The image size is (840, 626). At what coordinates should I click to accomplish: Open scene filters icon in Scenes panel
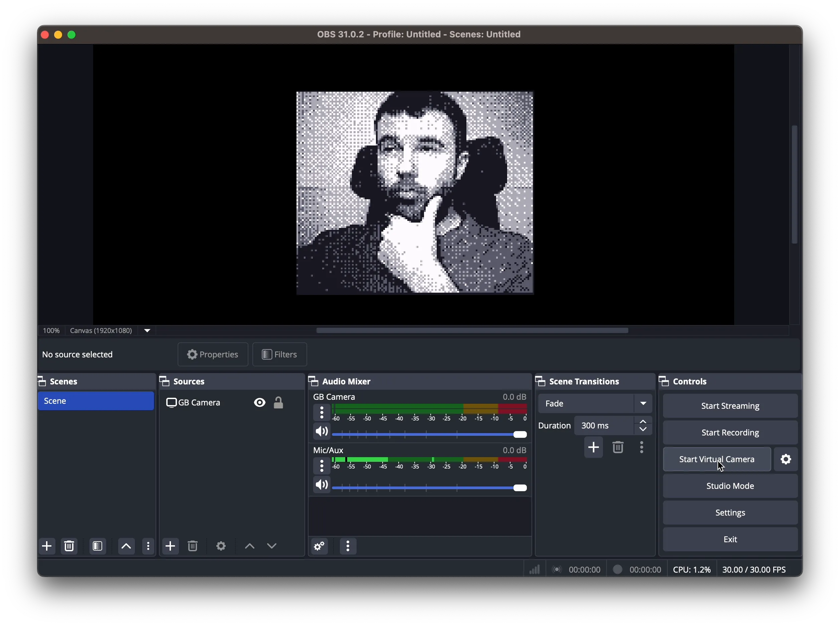(97, 546)
